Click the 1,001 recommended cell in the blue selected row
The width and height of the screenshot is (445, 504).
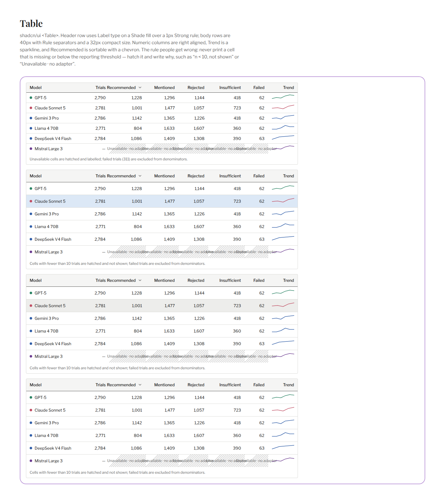tap(137, 201)
